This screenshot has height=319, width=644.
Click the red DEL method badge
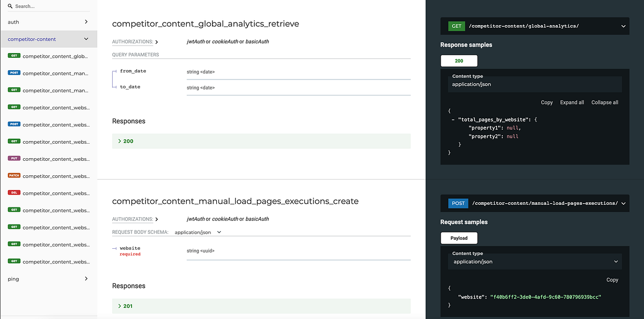click(x=14, y=193)
